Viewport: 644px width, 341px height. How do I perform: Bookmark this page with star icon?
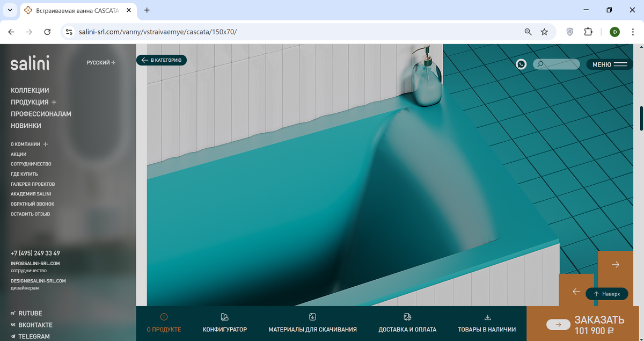(x=544, y=32)
